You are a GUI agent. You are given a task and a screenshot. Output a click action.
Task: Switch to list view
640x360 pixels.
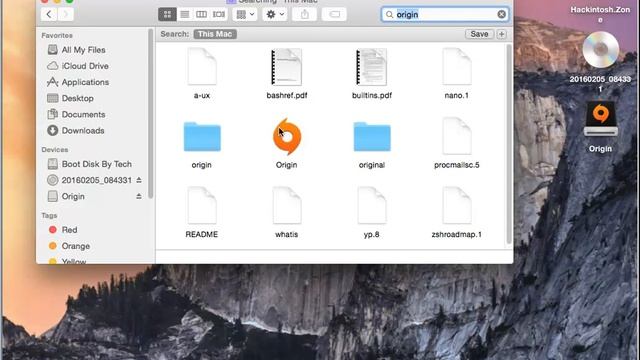pos(184,14)
